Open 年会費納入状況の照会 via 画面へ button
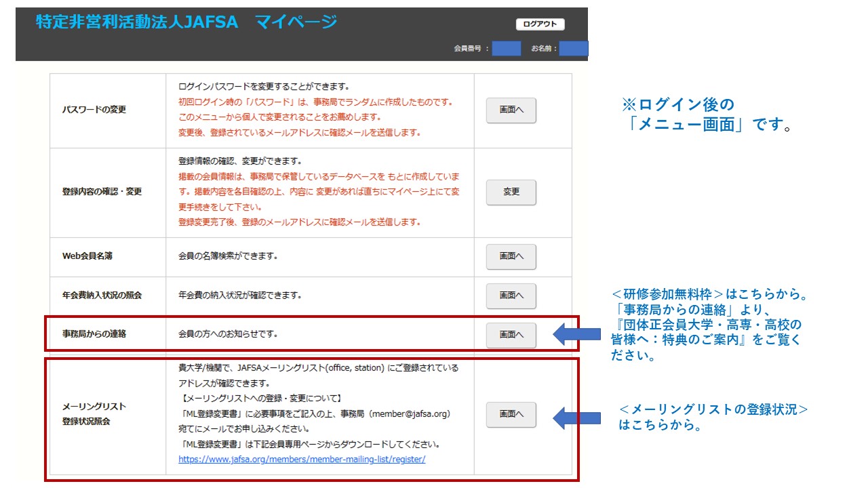Image resolution: width=868 pixels, height=488 pixels. [511, 296]
